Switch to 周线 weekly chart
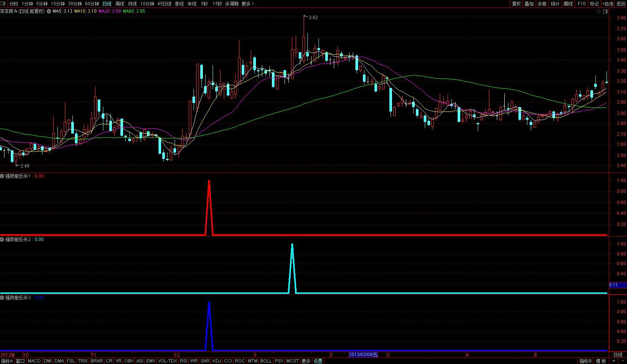 [x=120, y=4]
